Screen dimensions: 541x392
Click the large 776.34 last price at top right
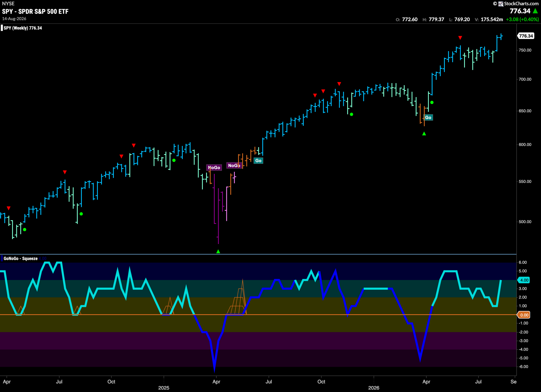coord(520,11)
